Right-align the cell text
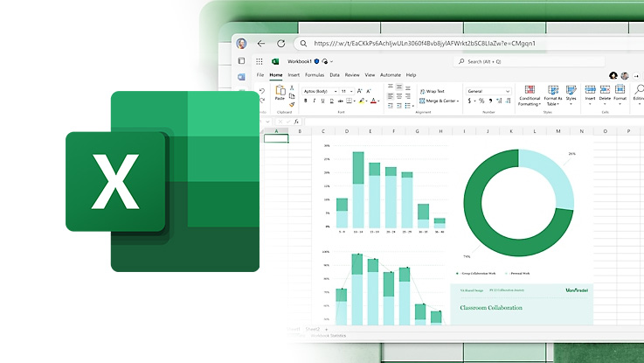This screenshot has width=644, height=363. tap(408, 96)
